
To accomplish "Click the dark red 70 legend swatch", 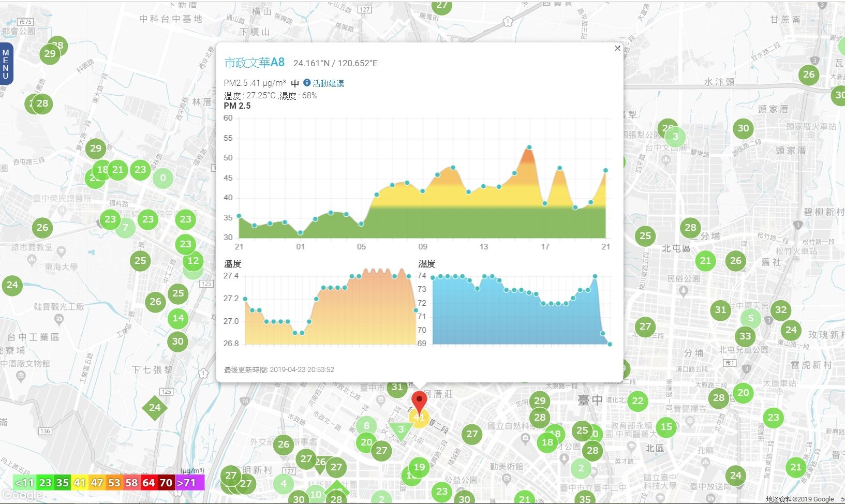I will click(x=166, y=483).
